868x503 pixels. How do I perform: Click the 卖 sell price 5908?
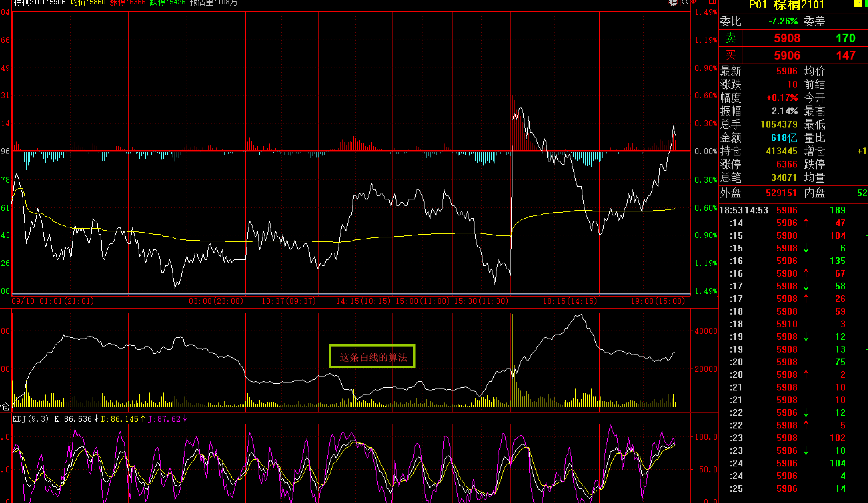[787, 38]
